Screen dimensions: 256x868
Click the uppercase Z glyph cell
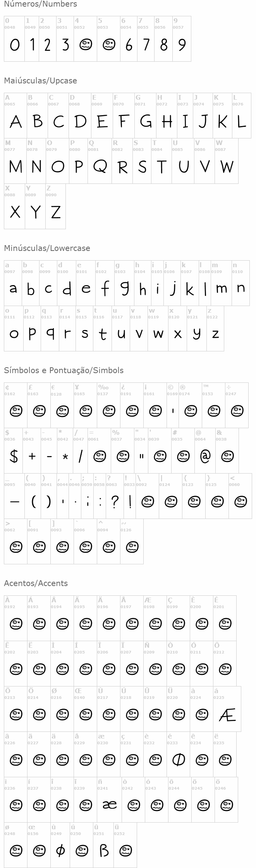[56, 212]
